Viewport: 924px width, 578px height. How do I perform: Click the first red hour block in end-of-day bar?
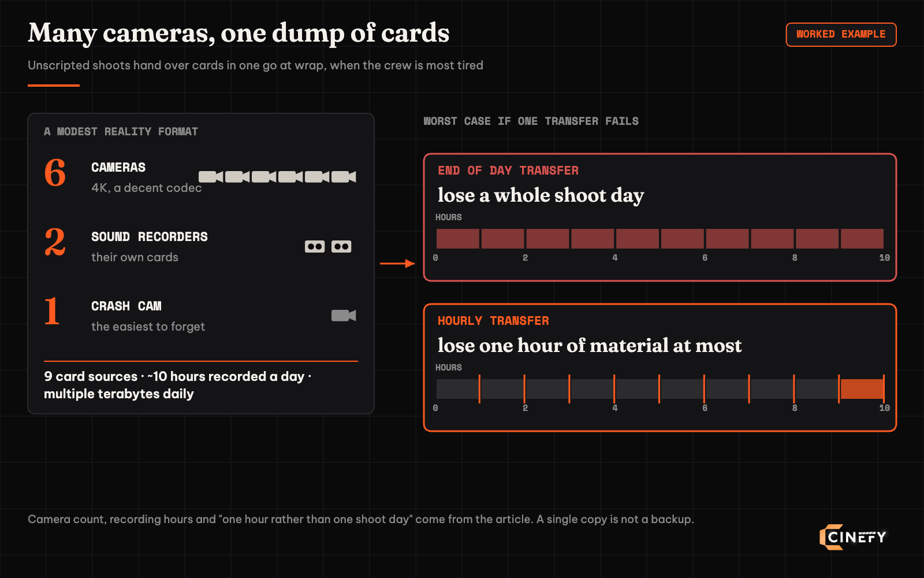point(458,239)
